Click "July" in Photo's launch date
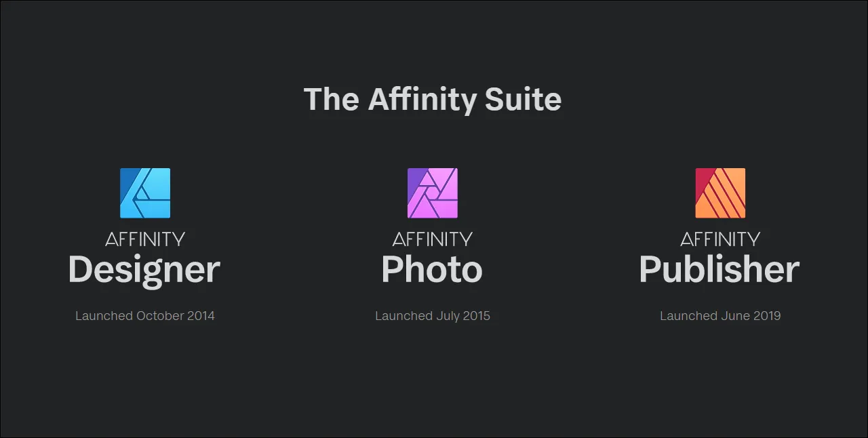Image resolution: width=868 pixels, height=438 pixels. tap(448, 317)
